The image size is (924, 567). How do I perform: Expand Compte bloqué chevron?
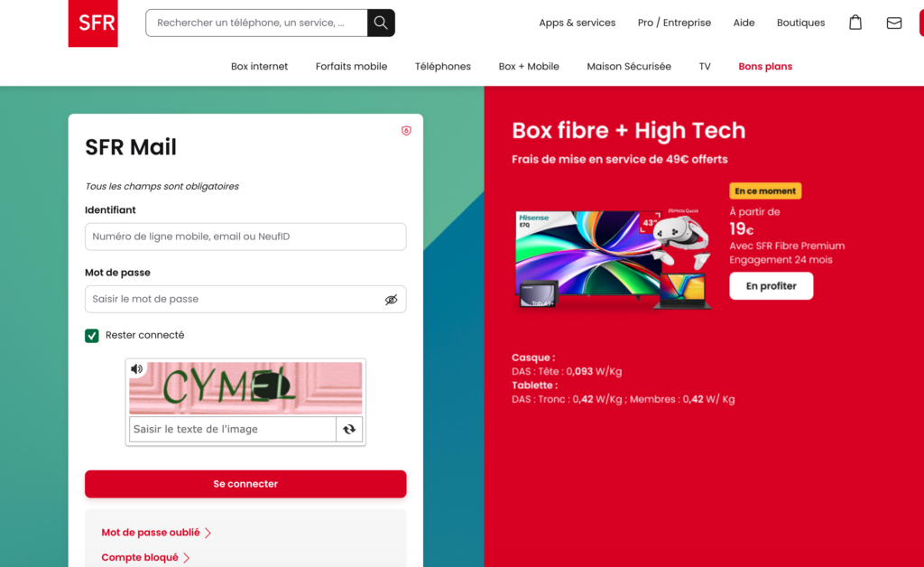pos(187,558)
